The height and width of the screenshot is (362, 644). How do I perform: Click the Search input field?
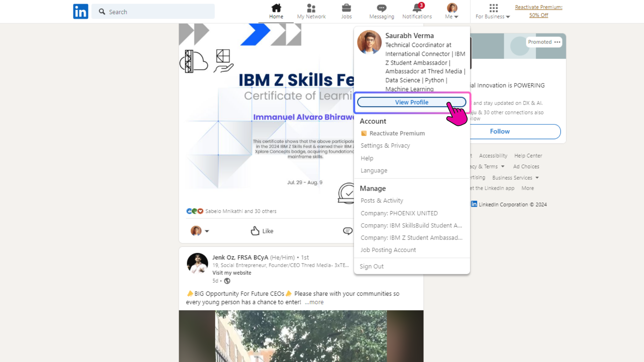pyautogui.click(x=153, y=11)
